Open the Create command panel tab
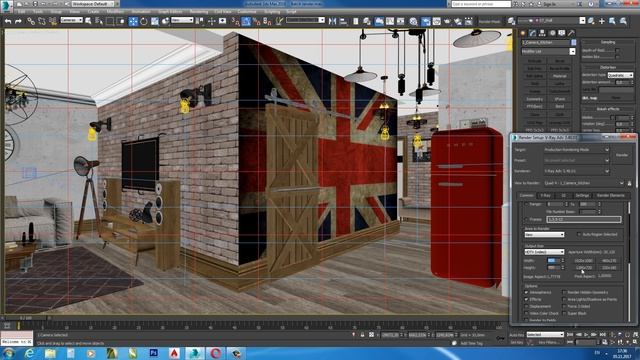Image resolution: width=640 pixels, height=360 pixels. coord(523,33)
